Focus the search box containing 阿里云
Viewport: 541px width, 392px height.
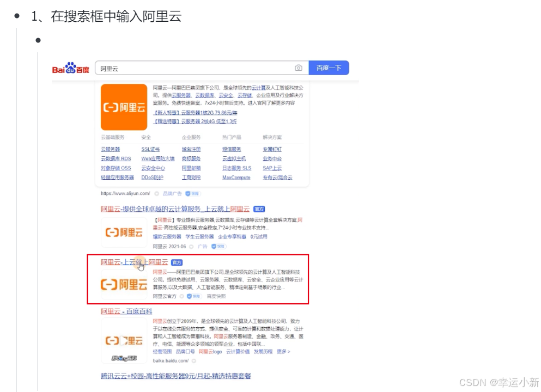tap(202, 68)
